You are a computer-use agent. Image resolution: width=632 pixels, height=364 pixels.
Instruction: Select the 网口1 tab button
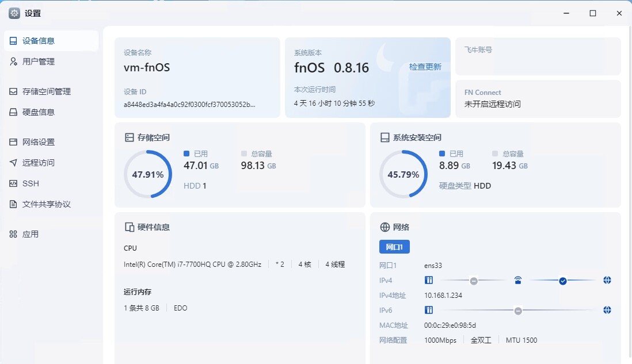(394, 247)
